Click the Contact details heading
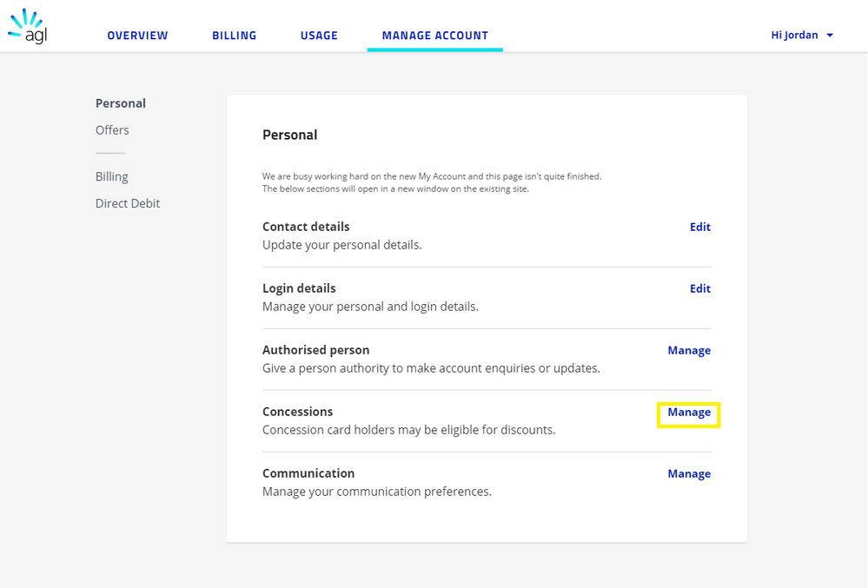 pyautogui.click(x=306, y=227)
